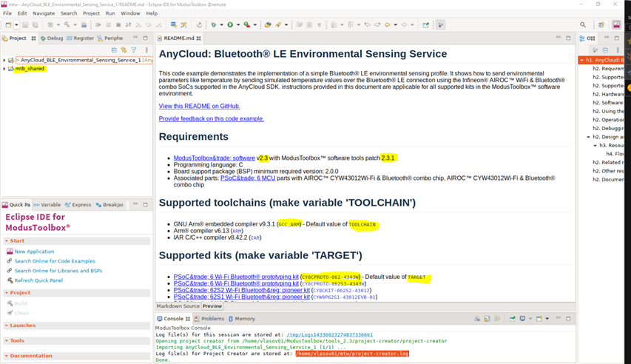Click Search Online for Libraries and BSPs

click(x=58, y=271)
